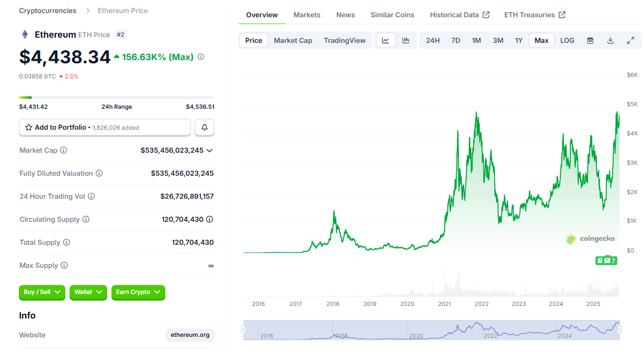This screenshot has width=644, height=352.
Task: Open Earn Crypto dropdown
Action: (x=138, y=292)
